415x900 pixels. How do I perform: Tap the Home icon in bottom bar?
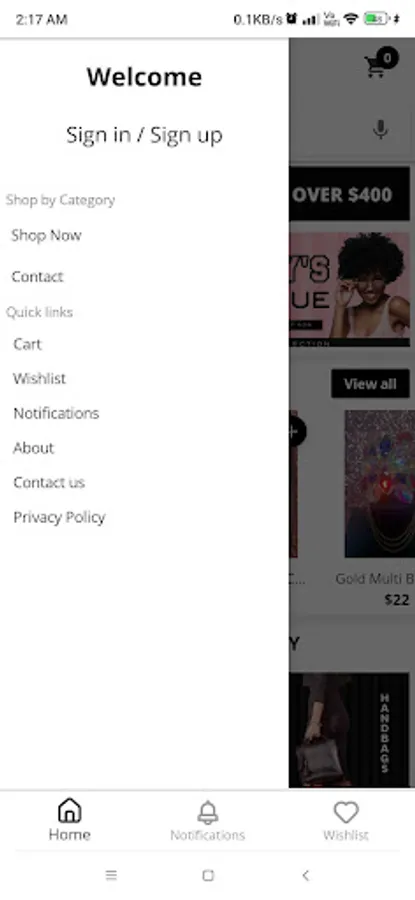click(69, 810)
